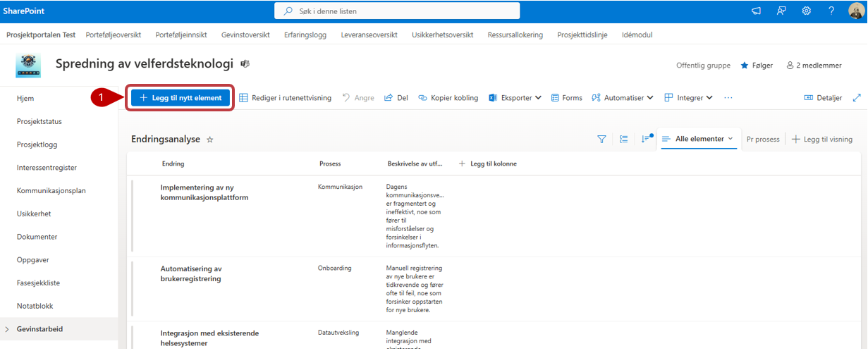Expand the Gevinstarbeid navigation section
This screenshot has width=868, height=358.
tap(7, 329)
